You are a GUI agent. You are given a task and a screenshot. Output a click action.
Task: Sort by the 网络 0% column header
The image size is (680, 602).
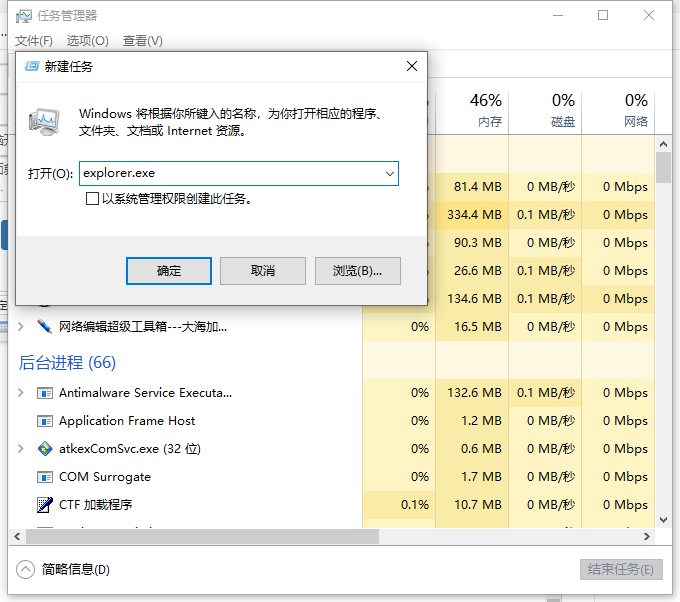pos(618,110)
